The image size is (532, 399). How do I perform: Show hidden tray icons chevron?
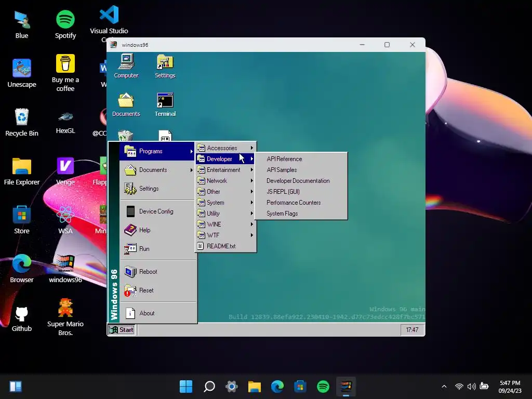click(x=444, y=387)
